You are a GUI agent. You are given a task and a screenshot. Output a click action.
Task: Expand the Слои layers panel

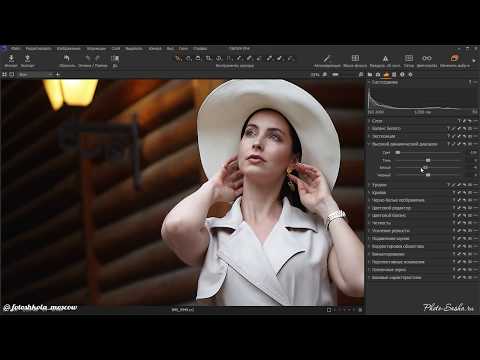369,121
